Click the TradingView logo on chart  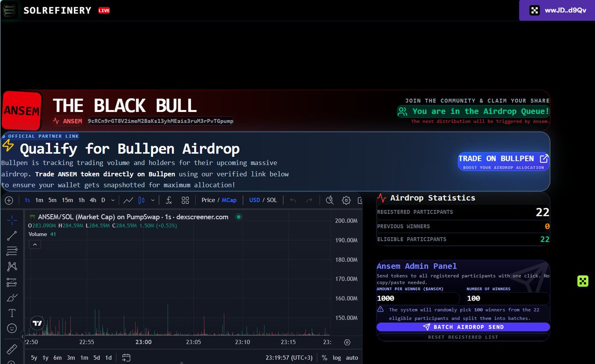37,323
